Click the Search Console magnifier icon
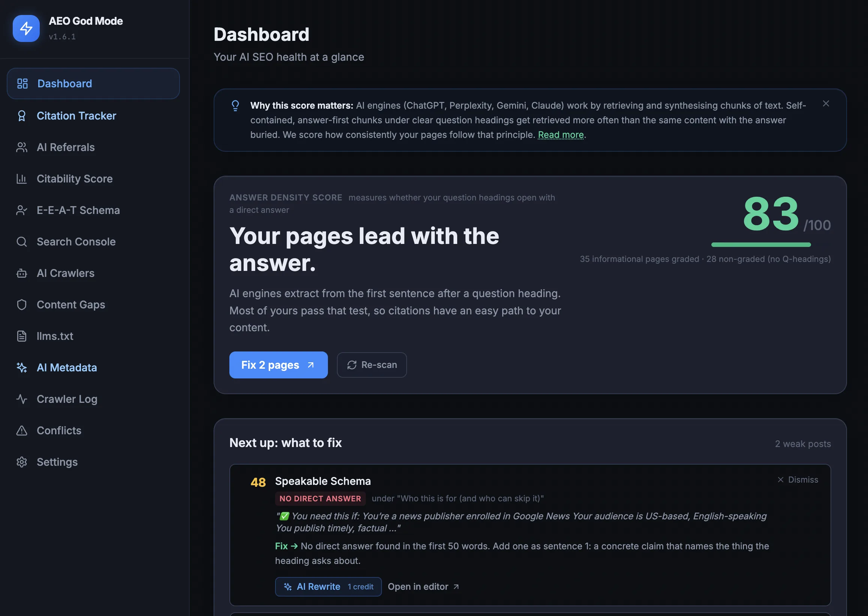Image resolution: width=868 pixels, height=616 pixels. (x=22, y=242)
